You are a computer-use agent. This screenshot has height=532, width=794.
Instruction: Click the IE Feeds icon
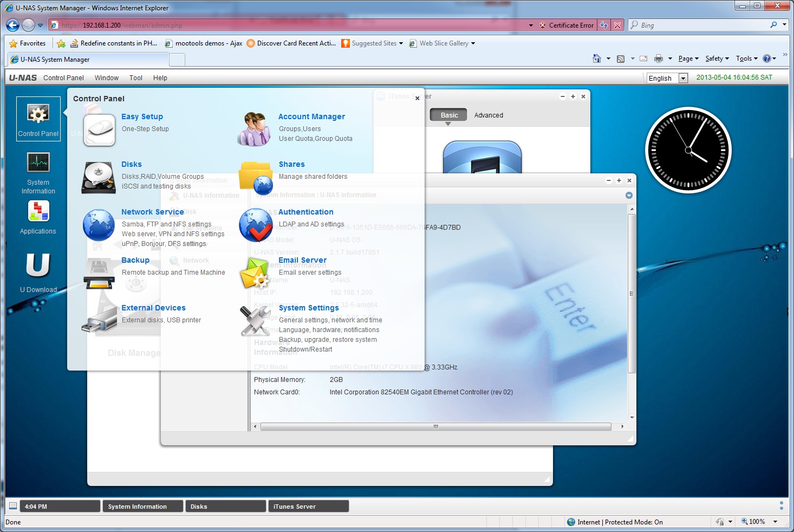point(621,59)
